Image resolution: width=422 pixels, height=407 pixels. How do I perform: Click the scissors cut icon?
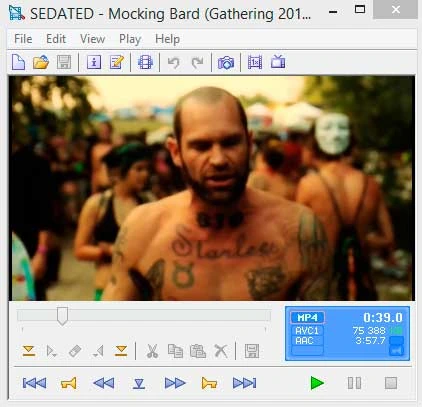click(x=152, y=351)
